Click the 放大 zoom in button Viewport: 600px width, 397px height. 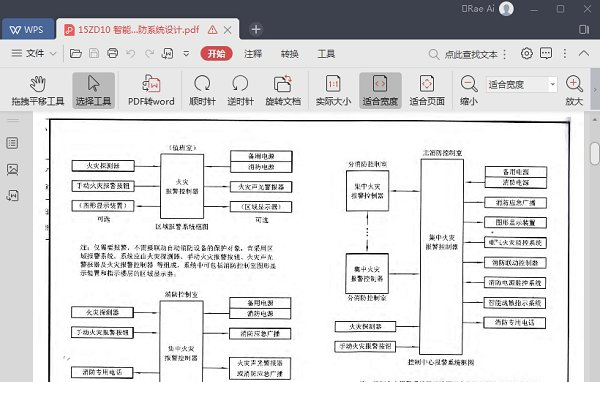(x=574, y=91)
